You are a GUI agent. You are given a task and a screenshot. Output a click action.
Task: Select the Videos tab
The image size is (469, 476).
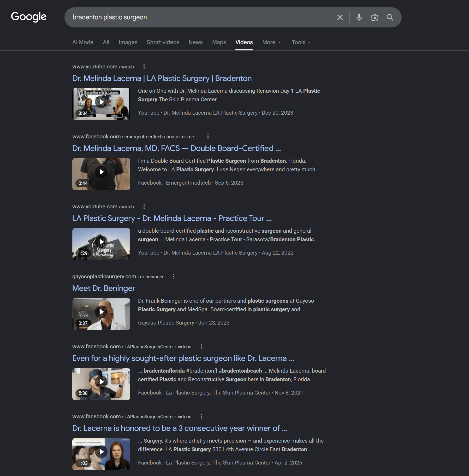click(x=244, y=42)
